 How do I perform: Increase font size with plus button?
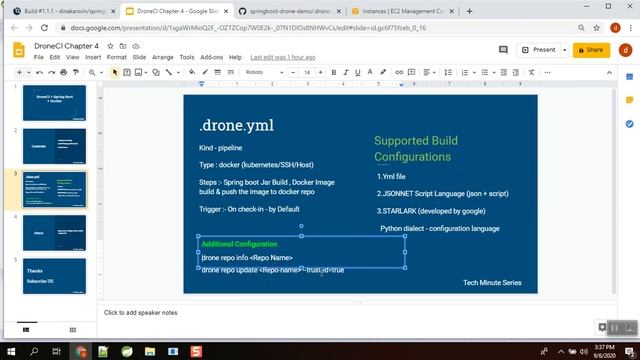click(320, 73)
